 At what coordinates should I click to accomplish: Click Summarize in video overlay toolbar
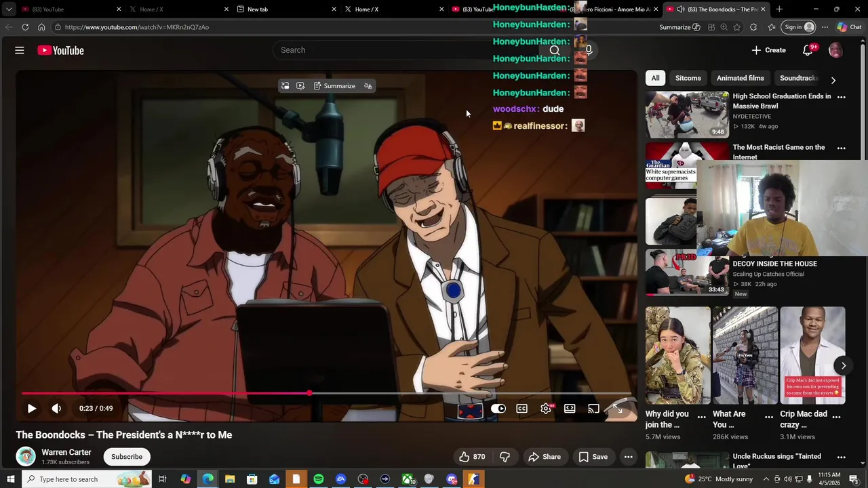334,86
